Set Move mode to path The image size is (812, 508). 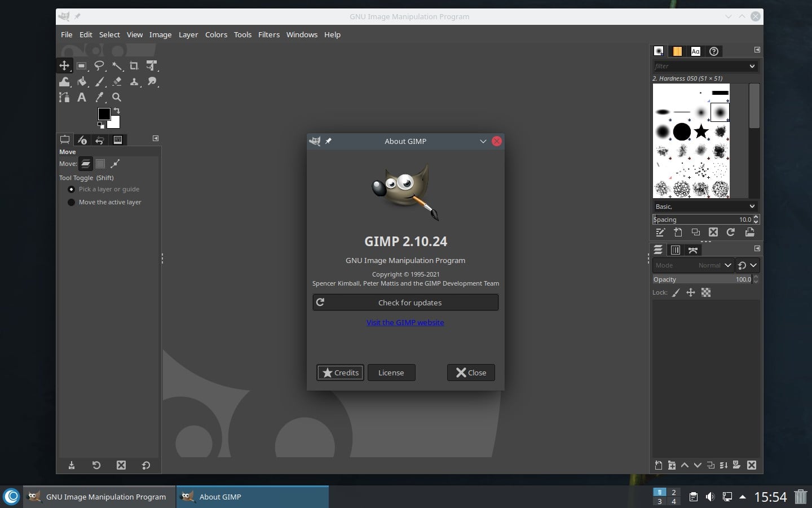coord(115,164)
